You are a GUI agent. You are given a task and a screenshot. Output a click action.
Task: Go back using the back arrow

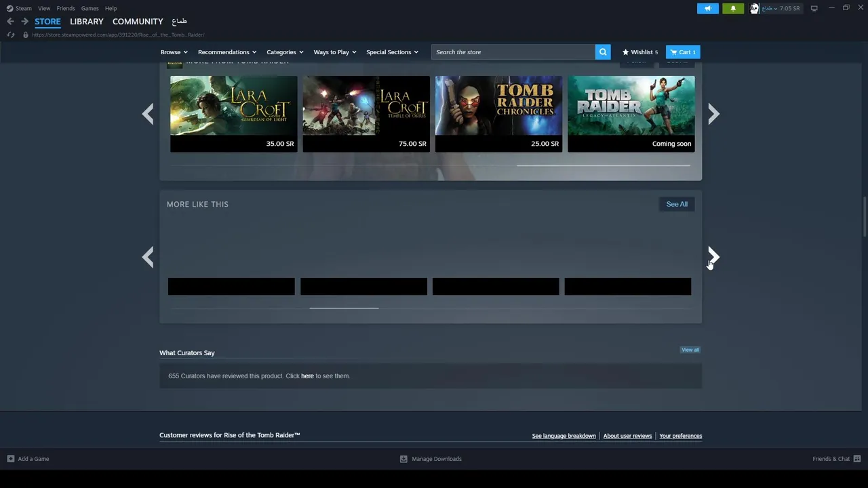click(10, 22)
